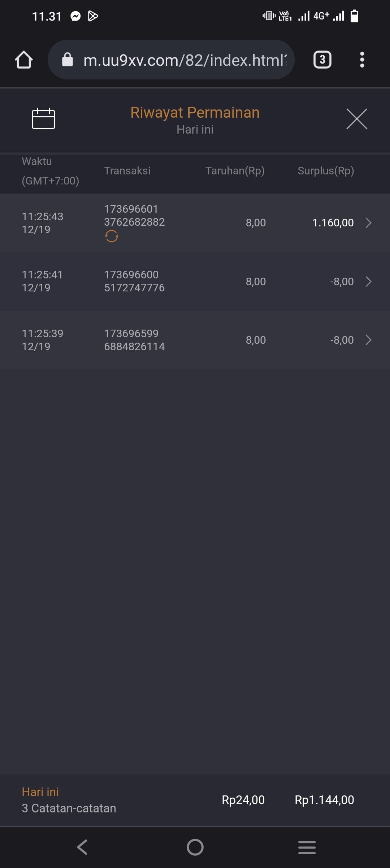
Task: Expand the 11:25:39 transaction row chevron
Action: pyautogui.click(x=368, y=340)
